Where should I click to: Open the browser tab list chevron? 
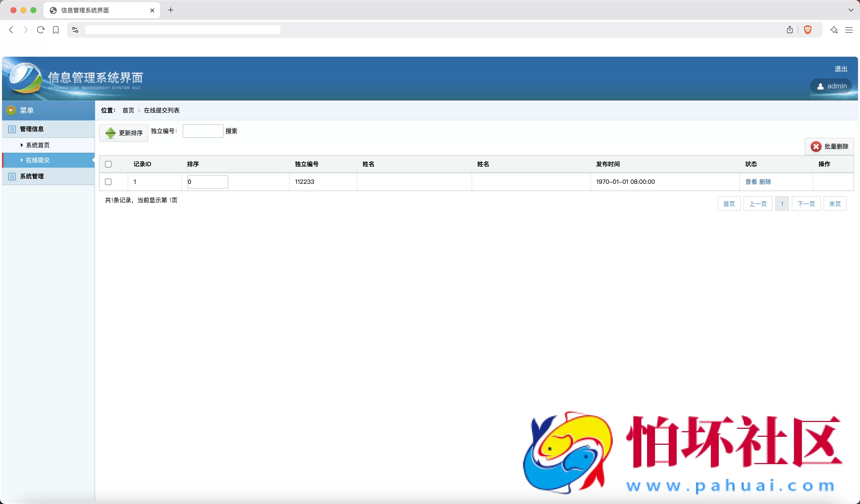click(x=851, y=10)
